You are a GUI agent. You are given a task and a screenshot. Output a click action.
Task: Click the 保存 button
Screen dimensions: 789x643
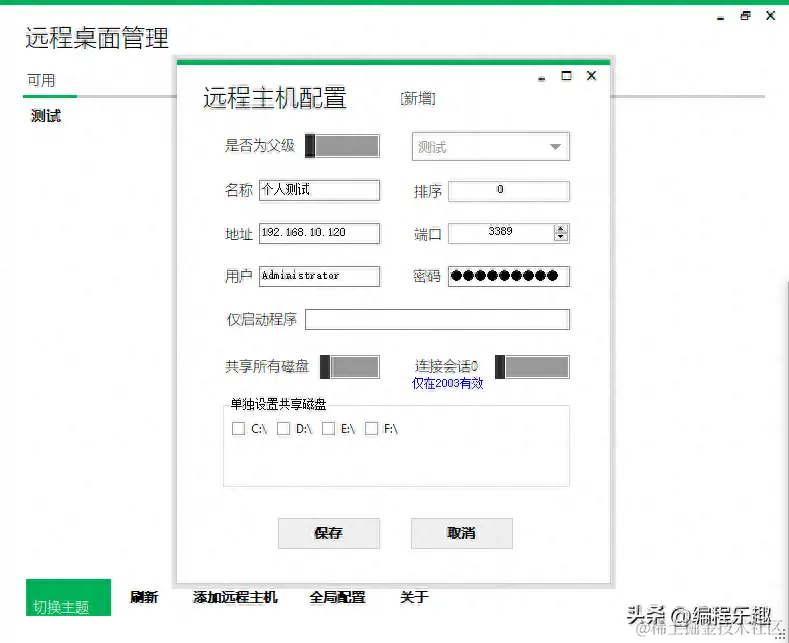click(x=329, y=533)
